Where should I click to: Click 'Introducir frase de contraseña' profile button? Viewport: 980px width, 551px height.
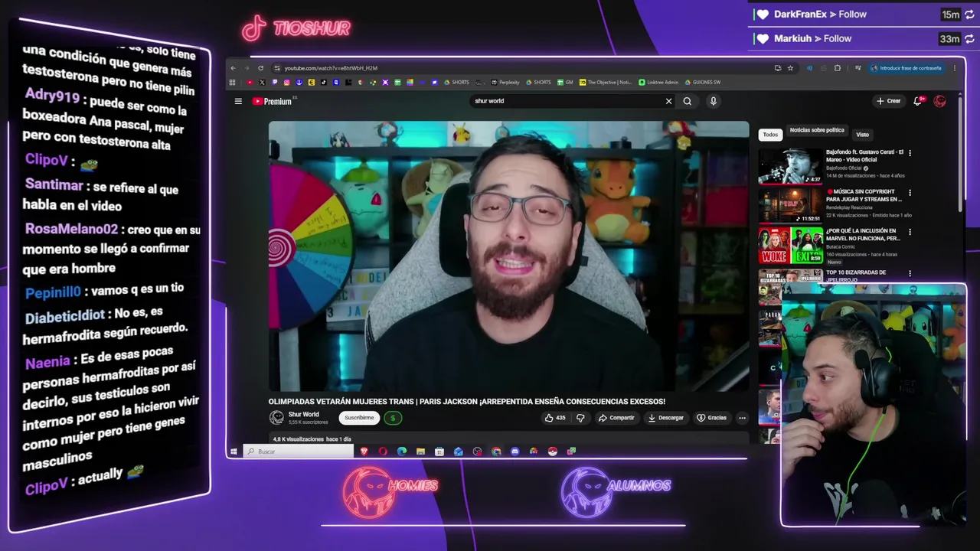tap(906, 68)
